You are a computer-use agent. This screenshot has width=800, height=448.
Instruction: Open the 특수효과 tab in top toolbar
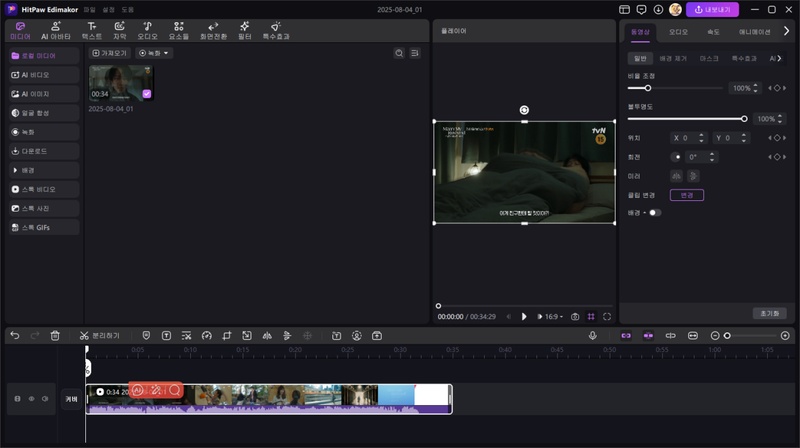(x=276, y=31)
